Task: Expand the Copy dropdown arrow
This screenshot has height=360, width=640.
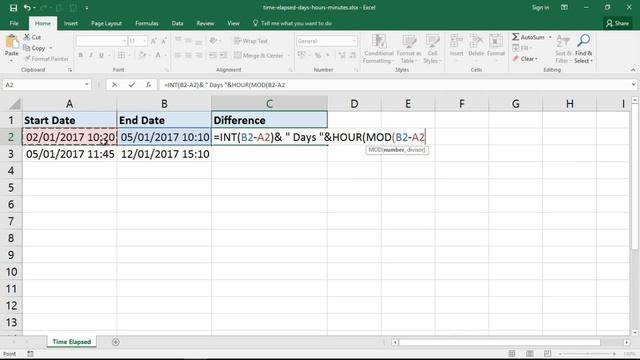Action: (51, 48)
